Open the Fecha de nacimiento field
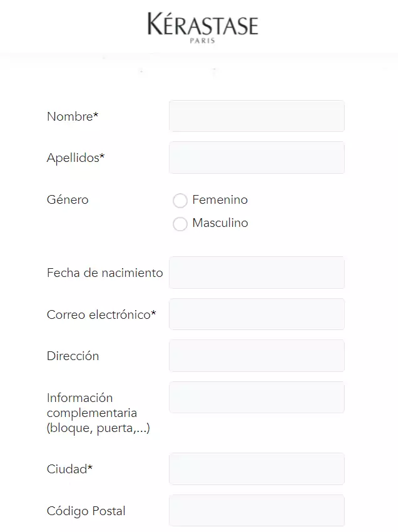This screenshot has width=398, height=532. pyautogui.click(x=257, y=273)
